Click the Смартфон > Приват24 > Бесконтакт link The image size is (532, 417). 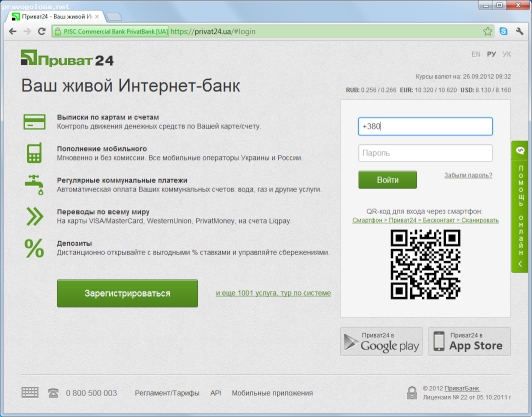pyautogui.click(x=425, y=220)
